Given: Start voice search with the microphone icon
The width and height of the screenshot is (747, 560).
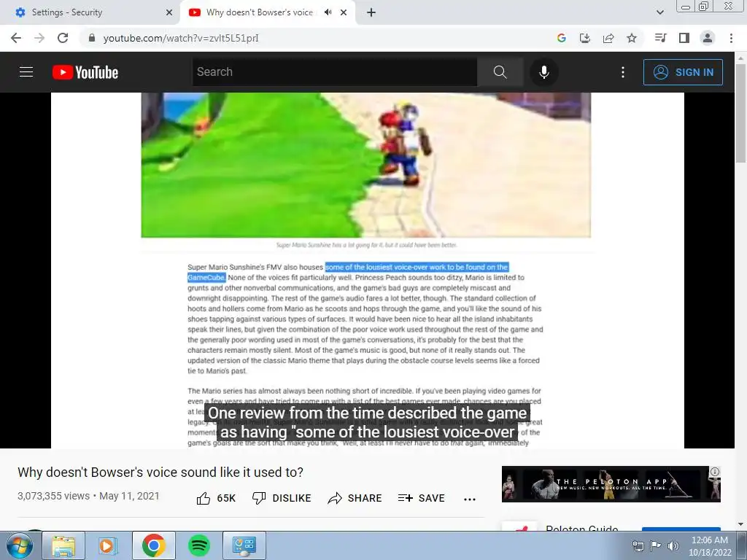Looking at the screenshot, I should point(543,72).
